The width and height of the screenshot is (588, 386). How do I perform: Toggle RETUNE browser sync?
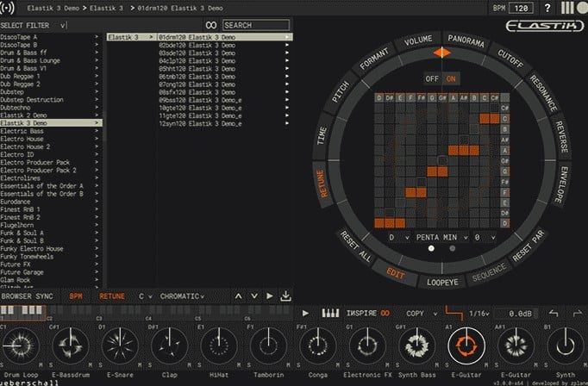(112, 296)
